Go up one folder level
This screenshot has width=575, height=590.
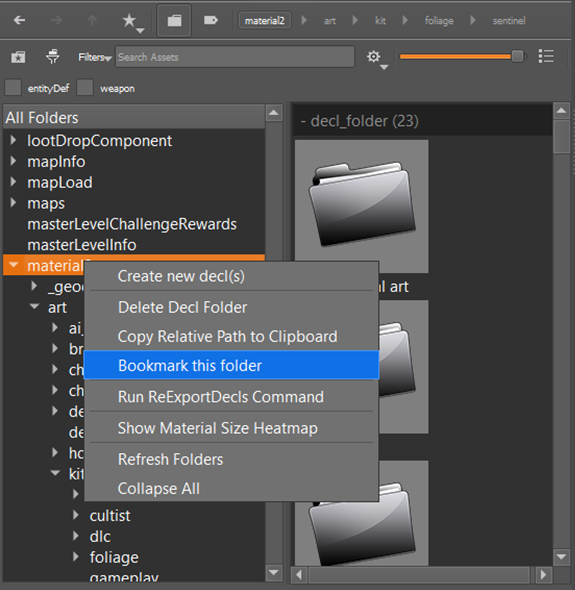click(92, 20)
